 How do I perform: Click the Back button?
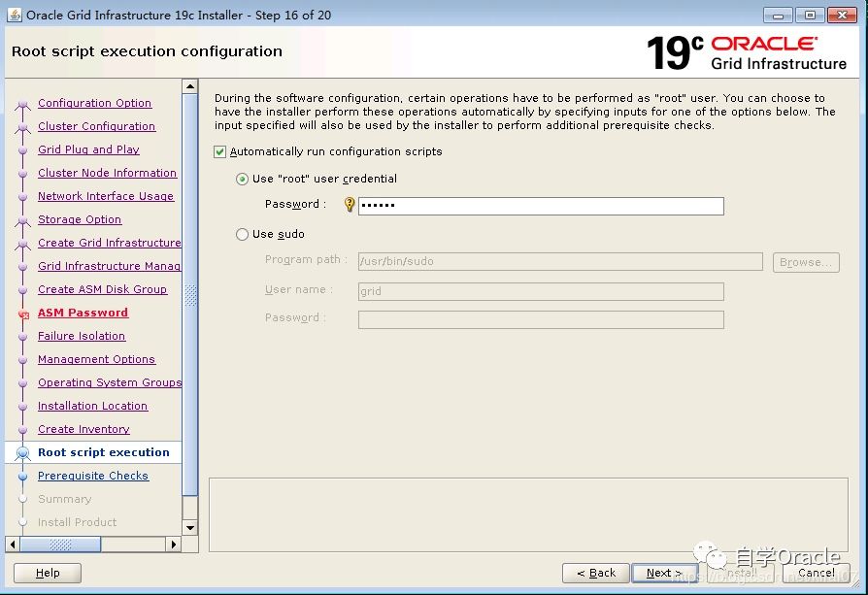pos(595,573)
